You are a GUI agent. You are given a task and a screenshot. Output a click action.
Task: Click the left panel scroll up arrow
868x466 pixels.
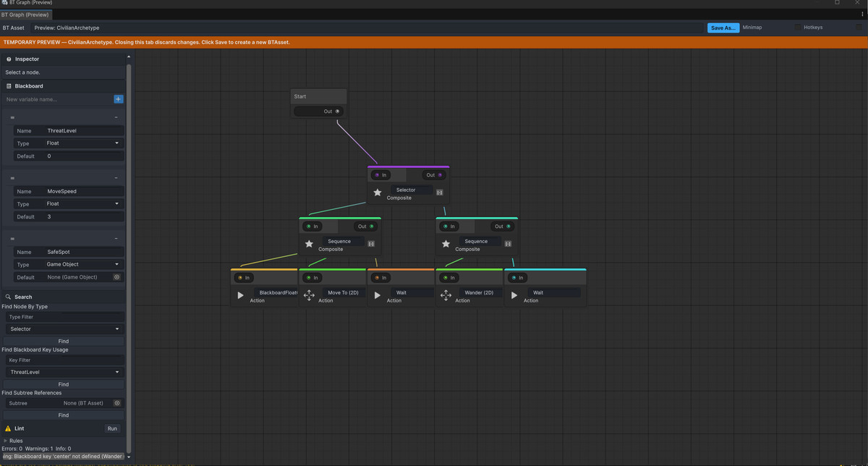click(129, 56)
